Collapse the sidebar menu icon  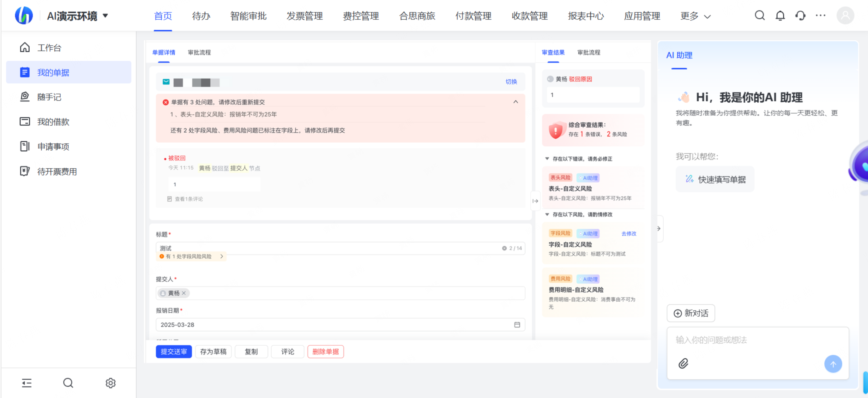pos(27,383)
